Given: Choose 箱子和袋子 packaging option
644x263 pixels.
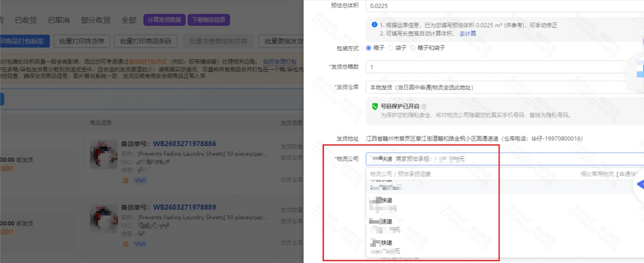Looking at the screenshot, I should click(x=413, y=48).
